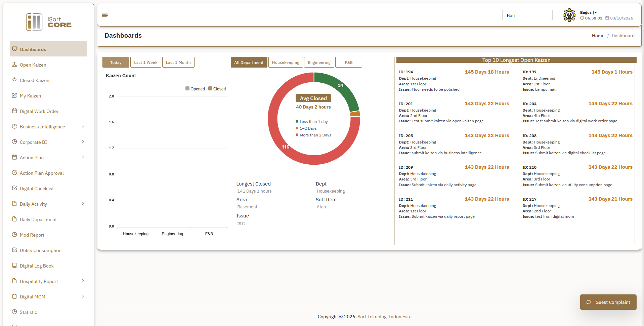644x326 pixels.
Task: Click the Digital Work Order calendar icon
Action: click(14, 111)
